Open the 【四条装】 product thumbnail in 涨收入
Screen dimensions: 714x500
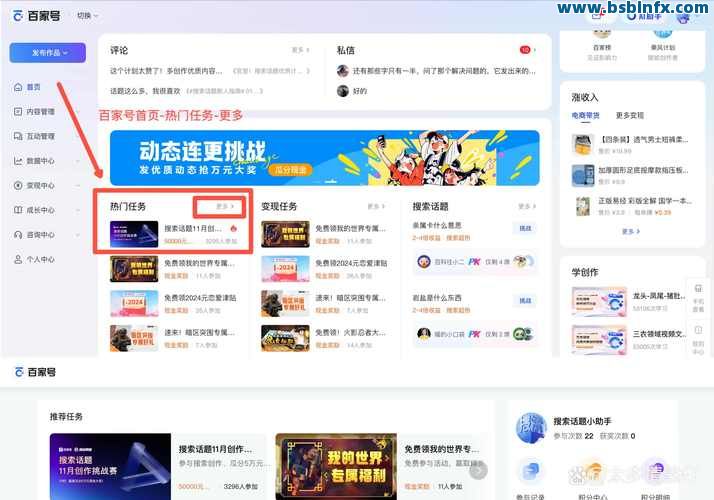[583, 144]
